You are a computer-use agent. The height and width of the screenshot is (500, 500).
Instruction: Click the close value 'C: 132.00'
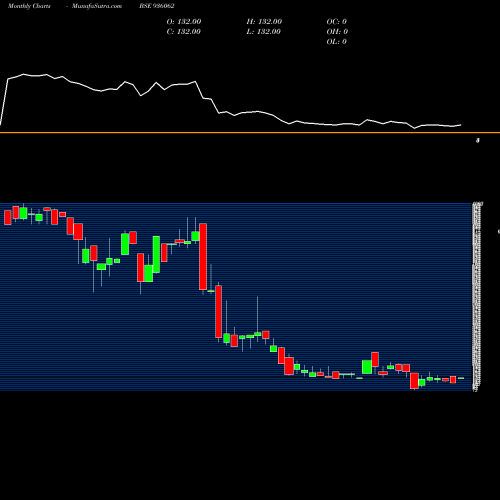click(184, 32)
